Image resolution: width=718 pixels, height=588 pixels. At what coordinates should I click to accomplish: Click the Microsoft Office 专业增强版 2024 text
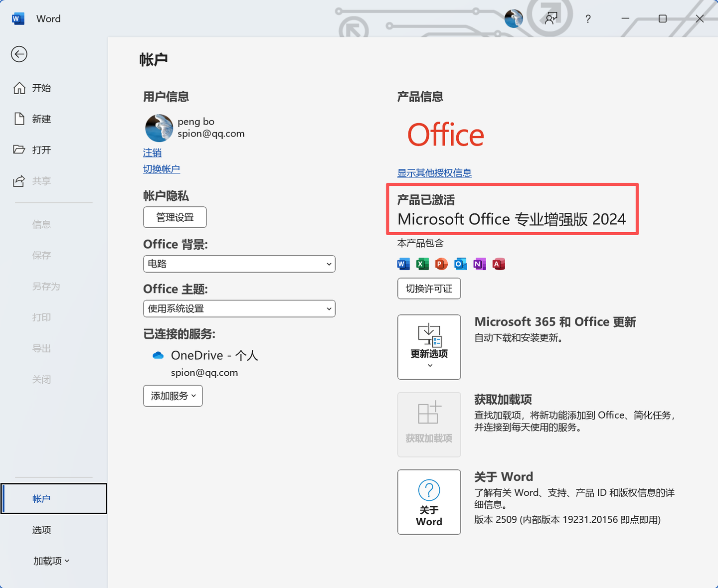512,219
